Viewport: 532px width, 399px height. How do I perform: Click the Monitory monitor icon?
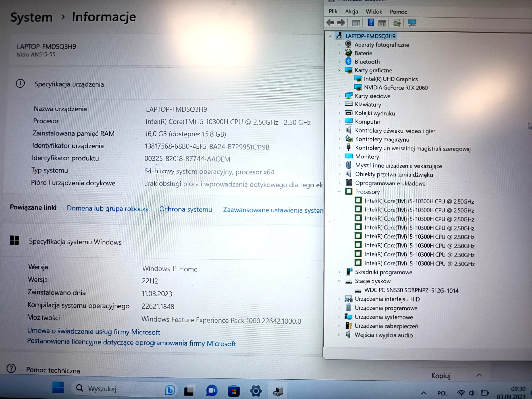(x=349, y=156)
